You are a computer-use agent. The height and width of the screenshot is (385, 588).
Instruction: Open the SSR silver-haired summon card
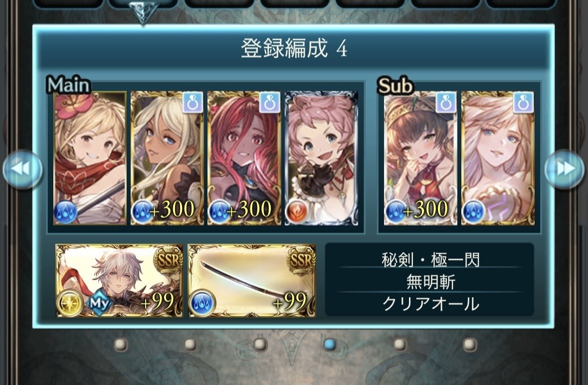pos(119,281)
